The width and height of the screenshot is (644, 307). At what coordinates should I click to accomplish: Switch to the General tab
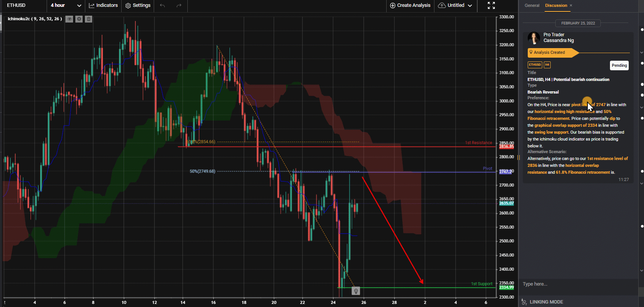tap(532, 5)
